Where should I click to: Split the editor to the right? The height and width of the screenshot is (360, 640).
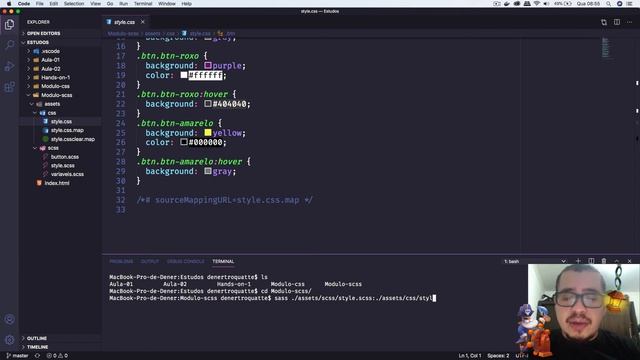(617, 22)
